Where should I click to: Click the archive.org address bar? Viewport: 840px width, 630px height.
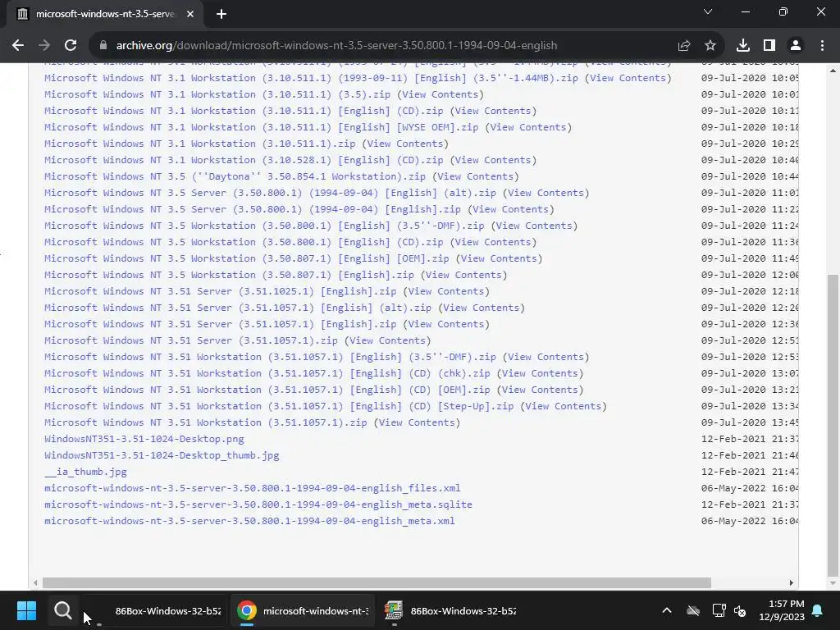pyautogui.click(x=336, y=46)
